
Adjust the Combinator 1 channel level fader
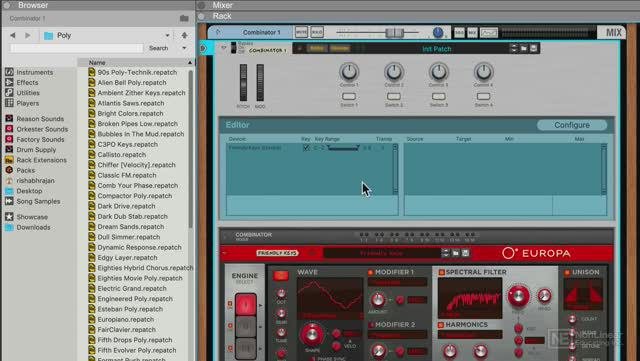tap(394, 32)
